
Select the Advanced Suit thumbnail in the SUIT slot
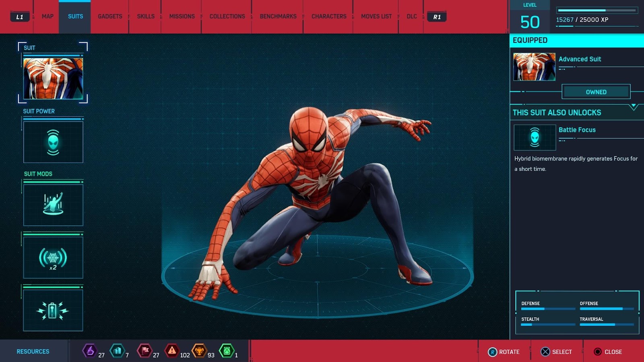[x=53, y=78]
